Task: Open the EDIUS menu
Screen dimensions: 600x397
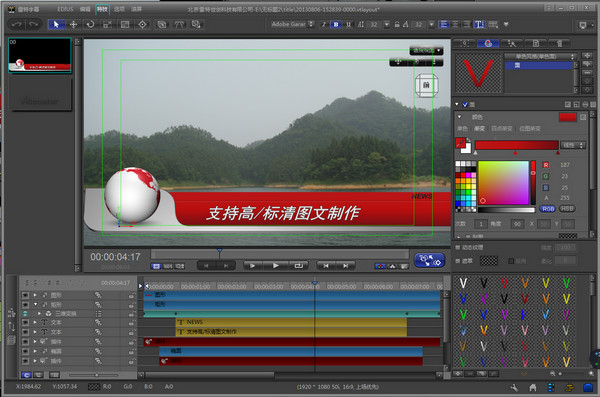Action: [x=65, y=9]
